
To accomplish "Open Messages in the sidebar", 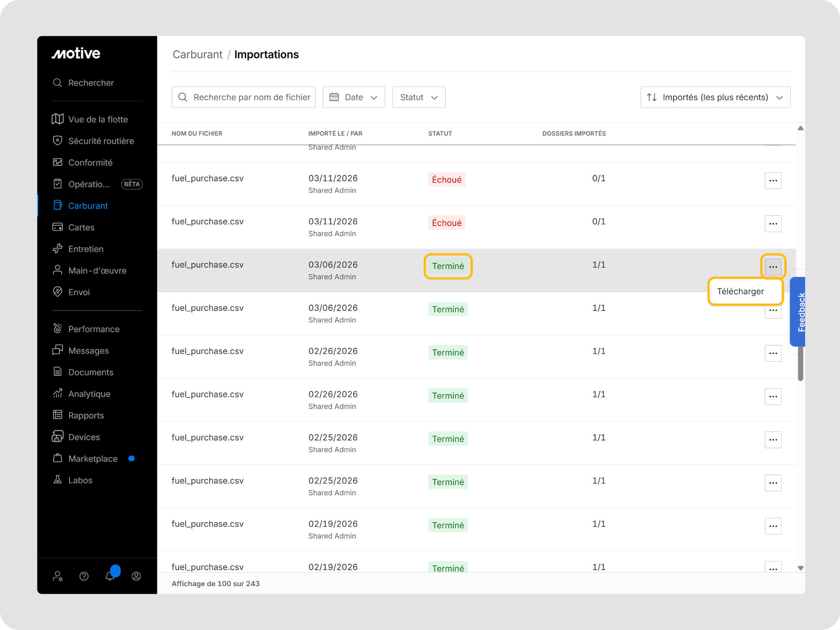I will 81,351.
